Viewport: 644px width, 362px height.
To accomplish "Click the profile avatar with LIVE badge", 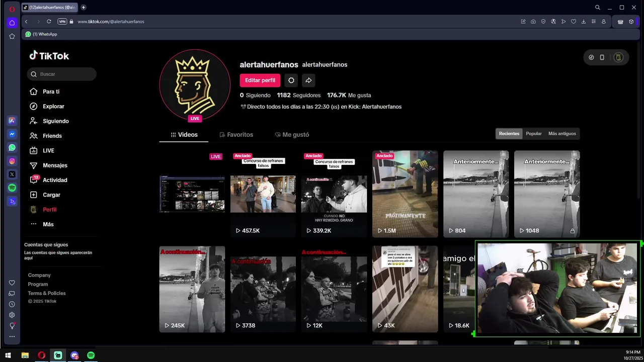I will (195, 85).
